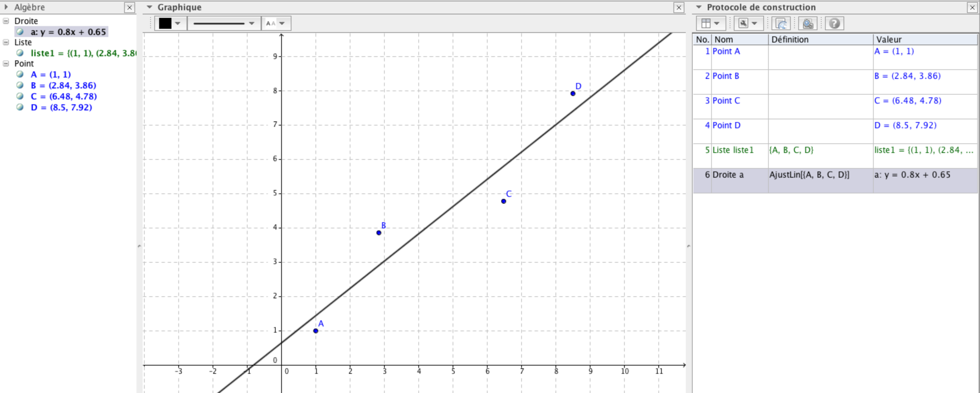Toggle visibility of point D in Algèbre

(20, 107)
